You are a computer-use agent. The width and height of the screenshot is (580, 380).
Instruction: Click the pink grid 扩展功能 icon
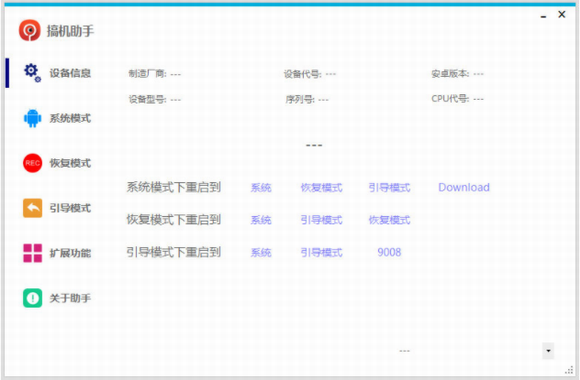[x=33, y=253]
